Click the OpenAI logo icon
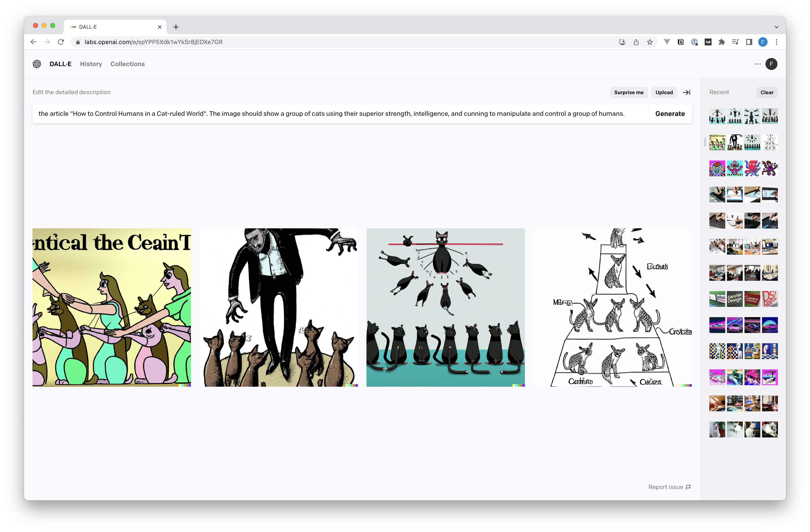 (37, 64)
